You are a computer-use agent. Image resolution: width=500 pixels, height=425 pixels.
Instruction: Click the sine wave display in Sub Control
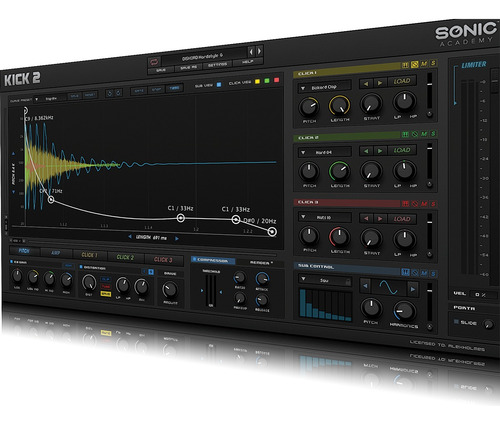pos(389,287)
